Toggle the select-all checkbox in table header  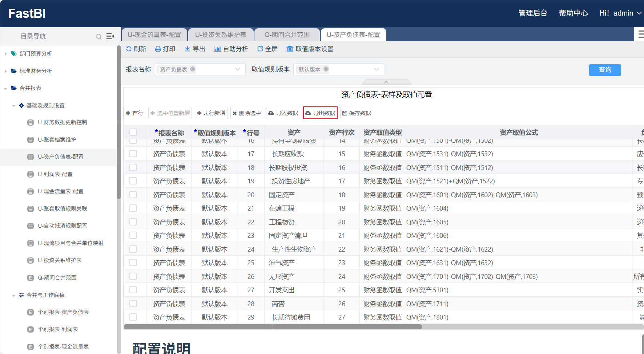coord(133,133)
